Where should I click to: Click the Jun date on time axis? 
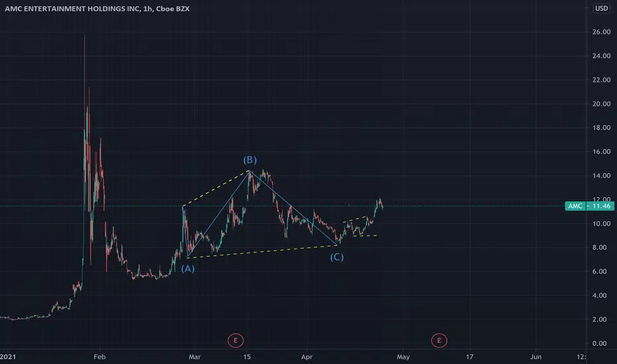[x=536, y=357]
